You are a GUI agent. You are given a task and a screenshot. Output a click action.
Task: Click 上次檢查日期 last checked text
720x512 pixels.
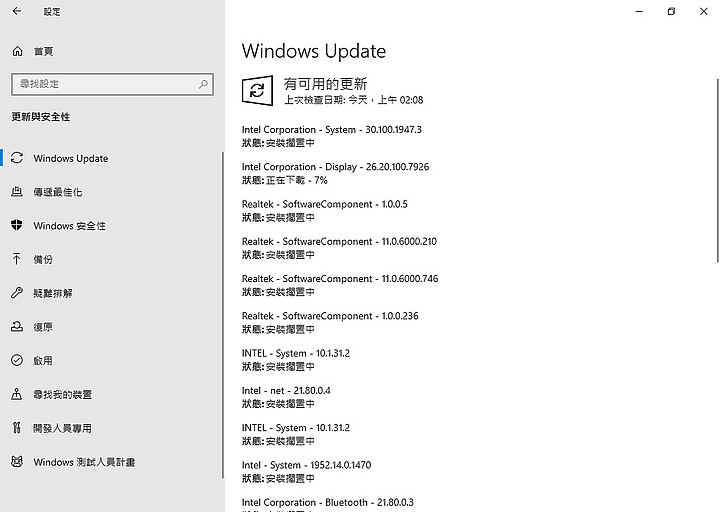[x=354, y=100]
